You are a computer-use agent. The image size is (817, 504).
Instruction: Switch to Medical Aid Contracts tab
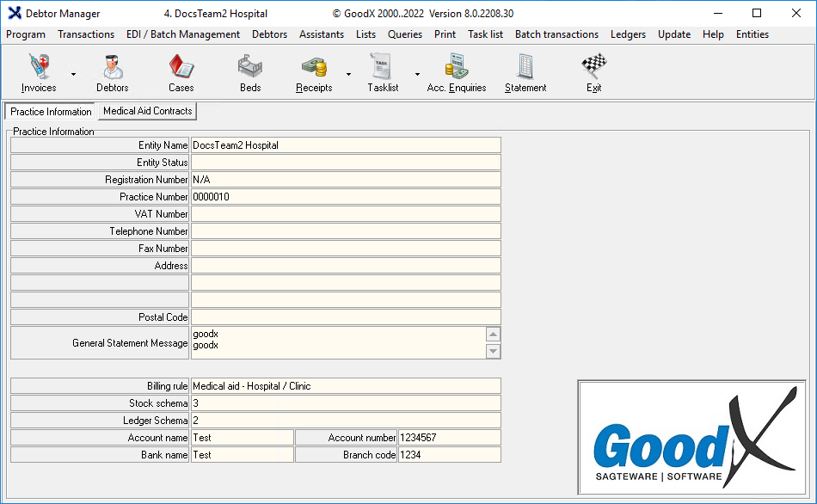click(148, 111)
